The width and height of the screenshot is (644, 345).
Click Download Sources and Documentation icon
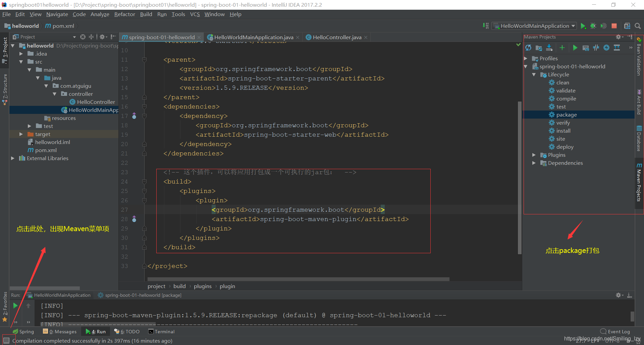(x=549, y=48)
